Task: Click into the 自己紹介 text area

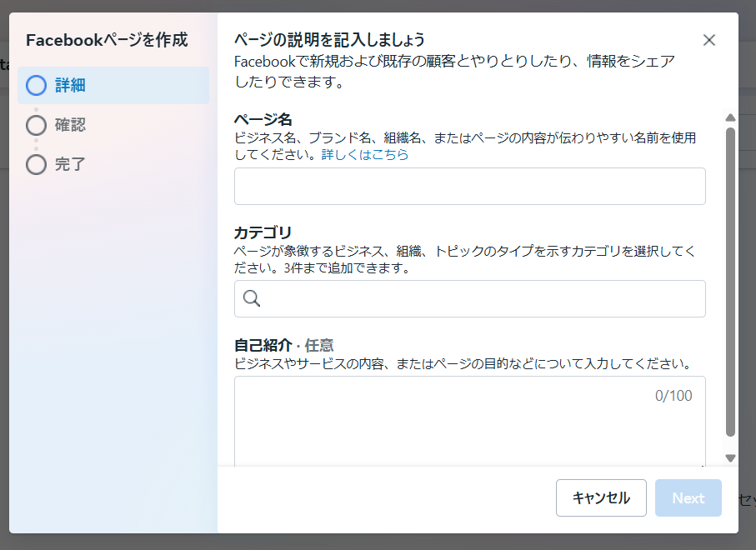Action: (x=469, y=421)
